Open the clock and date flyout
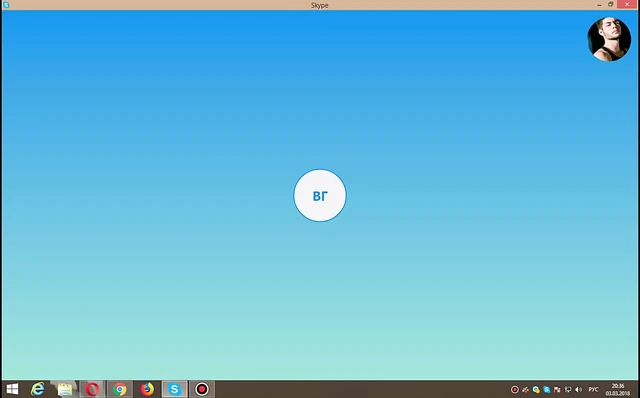This screenshot has height=398, width=640. [x=618, y=389]
